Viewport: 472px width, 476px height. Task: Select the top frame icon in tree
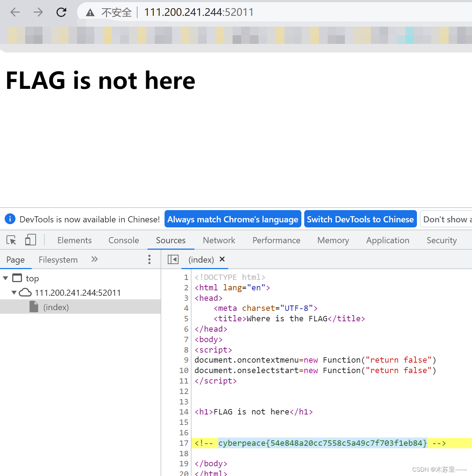(x=17, y=278)
